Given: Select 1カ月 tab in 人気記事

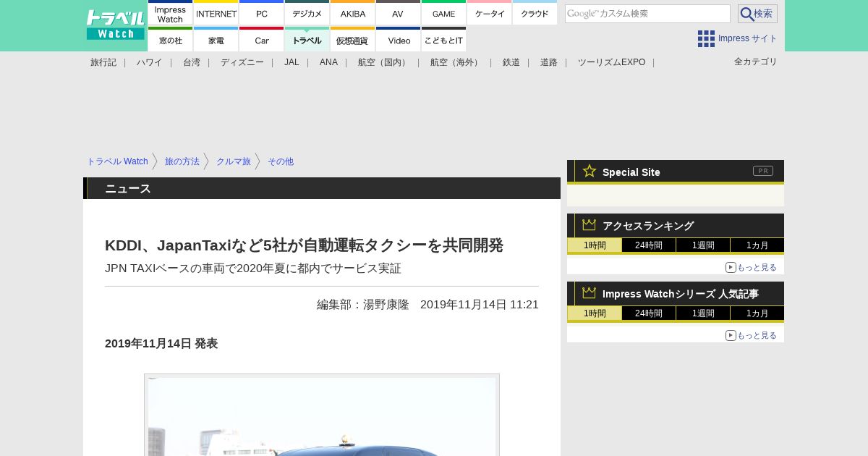Looking at the screenshot, I should (x=757, y=313).
